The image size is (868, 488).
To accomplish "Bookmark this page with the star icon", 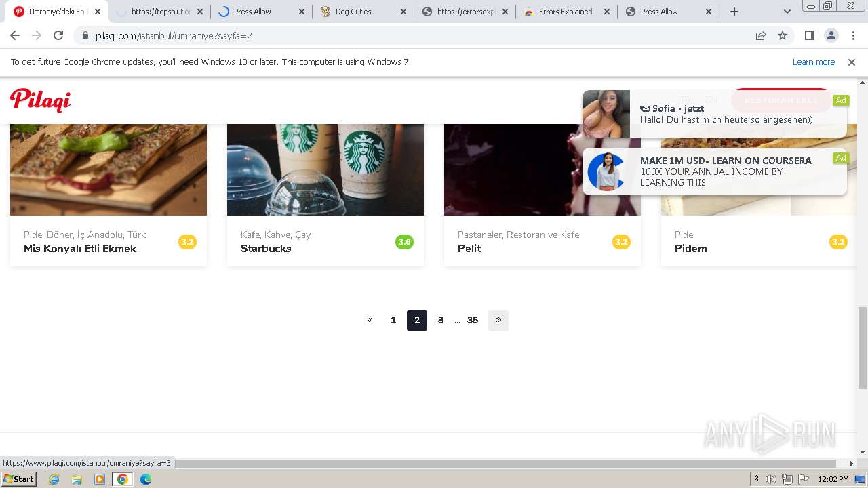I will [x=783, y=35].
